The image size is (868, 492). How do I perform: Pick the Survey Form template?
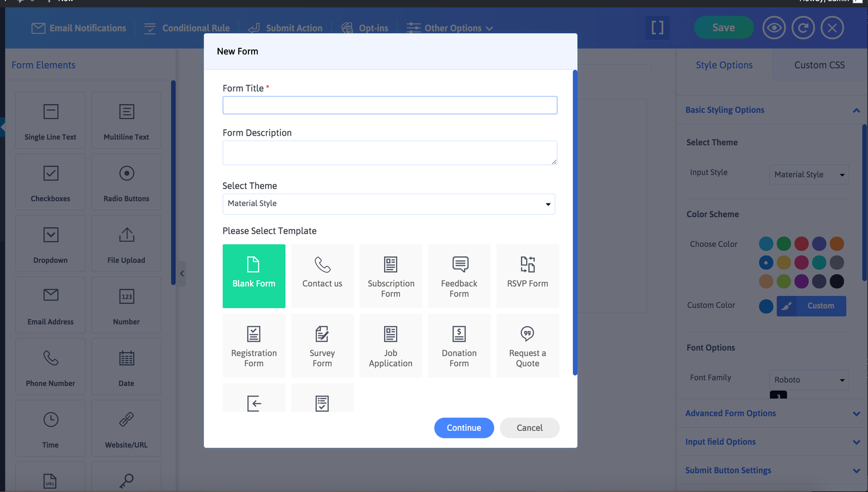pyautogui.click(x=322, y=346)
